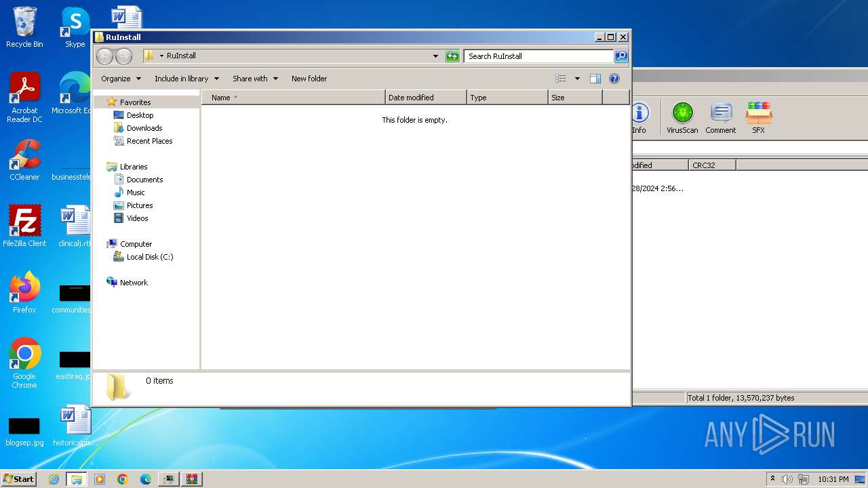Click the Search RuInstall input field

tap(539, 56)
